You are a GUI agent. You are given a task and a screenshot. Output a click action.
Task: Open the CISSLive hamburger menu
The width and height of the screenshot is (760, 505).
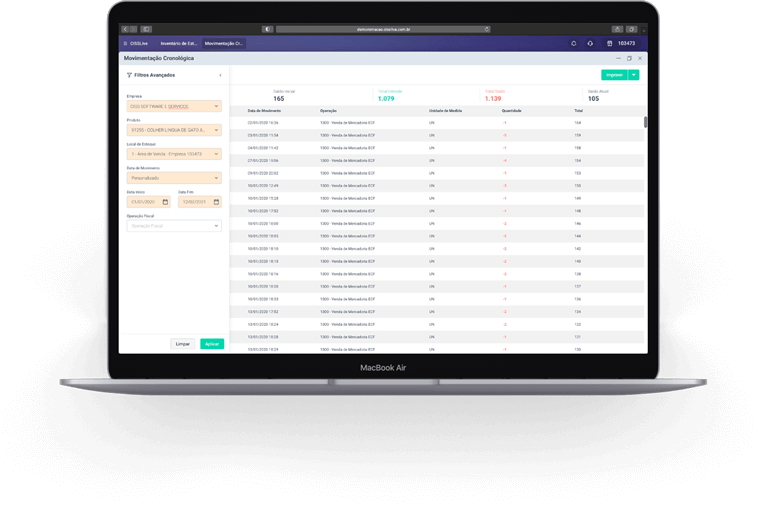[x=126, y=44]
